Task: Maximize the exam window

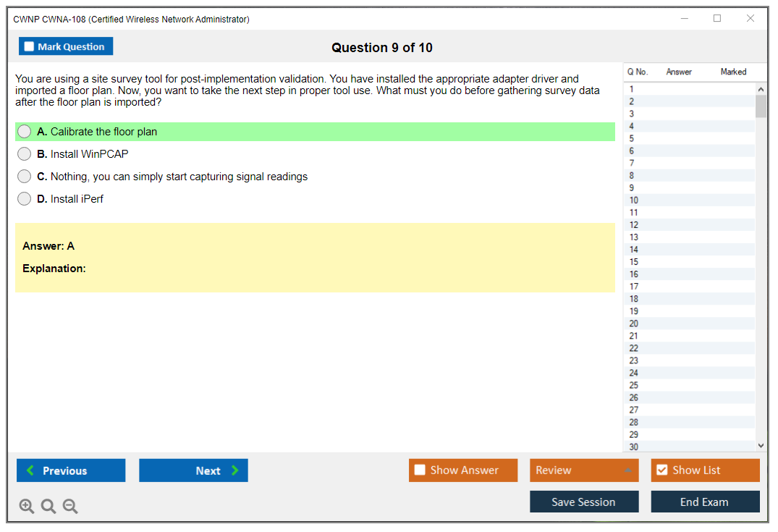Action: [717, 19]
